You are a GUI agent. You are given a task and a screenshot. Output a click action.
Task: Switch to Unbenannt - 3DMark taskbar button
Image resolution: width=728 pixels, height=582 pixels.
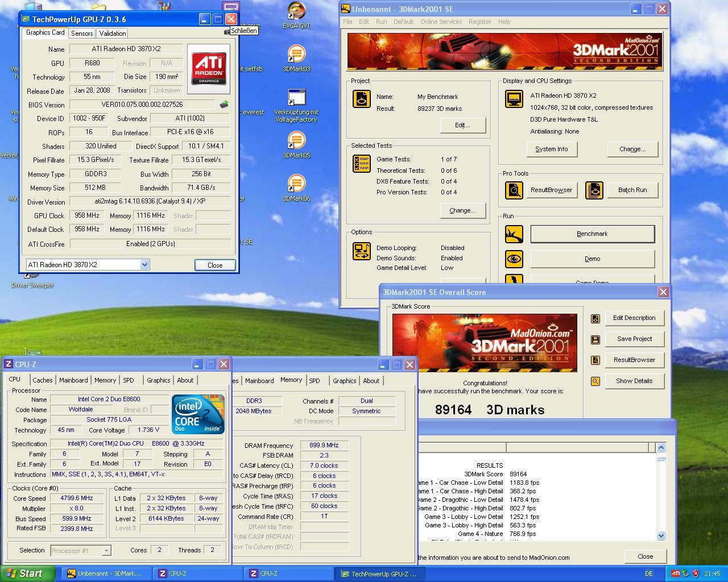pos(106,574)
